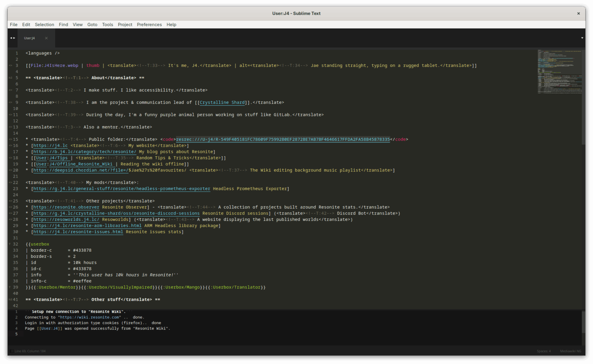This screenshot has width=593, height=364.
Task: Open the Mediawiki NG syntax selector
Action: click(x=570, y=351)
